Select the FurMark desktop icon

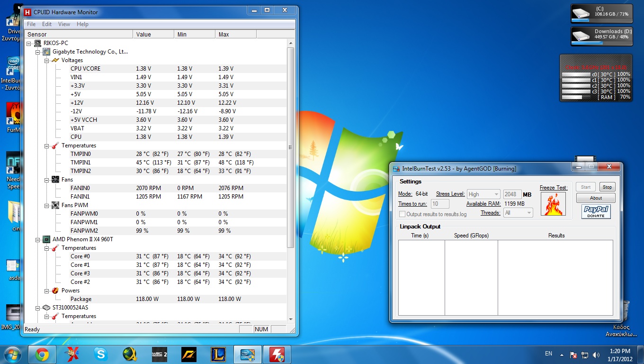point(13,118)
